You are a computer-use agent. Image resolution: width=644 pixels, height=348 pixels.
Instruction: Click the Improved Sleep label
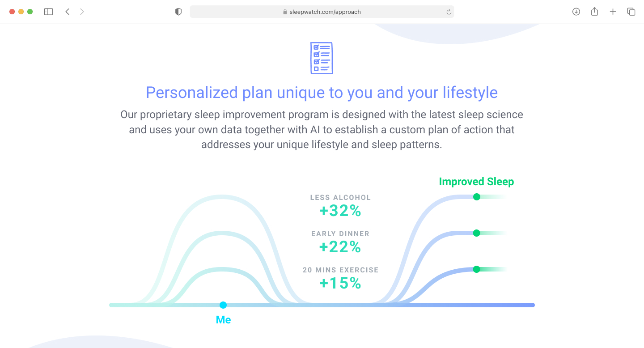pyautogui.click(x=476, y=182)
